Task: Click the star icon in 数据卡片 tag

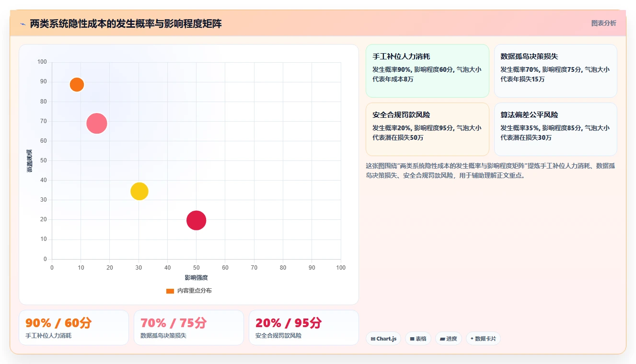Action: (472, 339)
